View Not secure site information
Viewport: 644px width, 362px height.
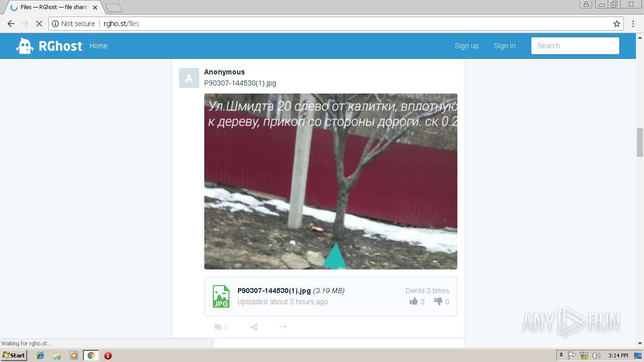point(73,24)
